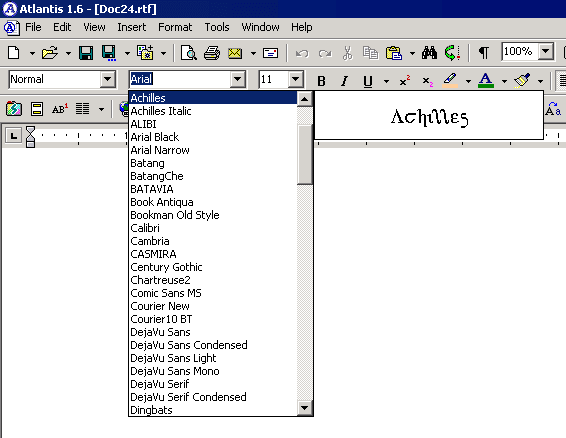Toggle Superscript formatting

405,81
